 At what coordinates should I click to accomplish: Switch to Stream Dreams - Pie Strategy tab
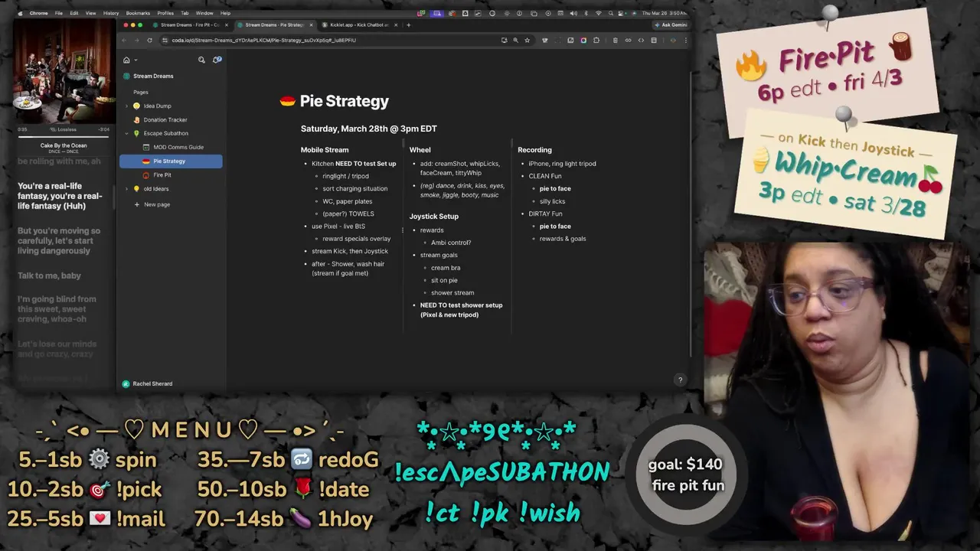point(274,24)
